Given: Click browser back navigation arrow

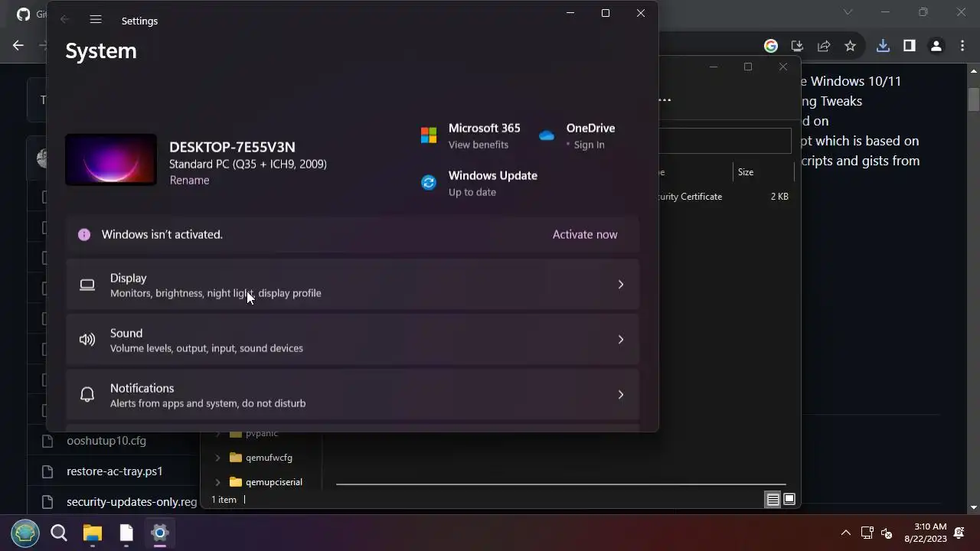Looking at the screenshot, I should 18,46.
